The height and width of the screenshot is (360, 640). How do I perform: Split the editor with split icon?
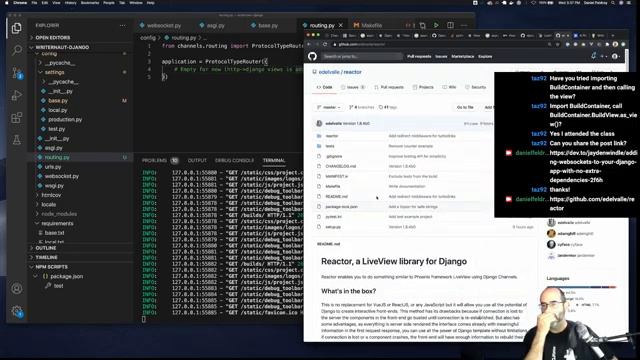click(450, 25)
